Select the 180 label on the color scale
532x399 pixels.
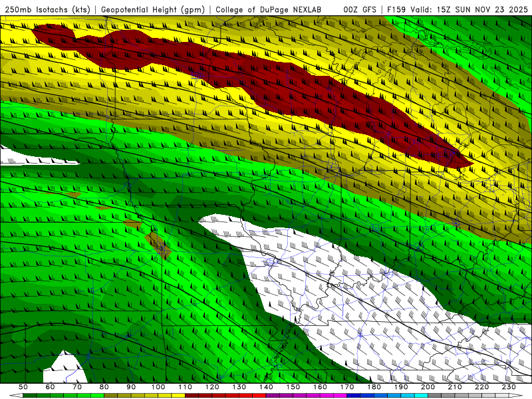tap(374, 387)
